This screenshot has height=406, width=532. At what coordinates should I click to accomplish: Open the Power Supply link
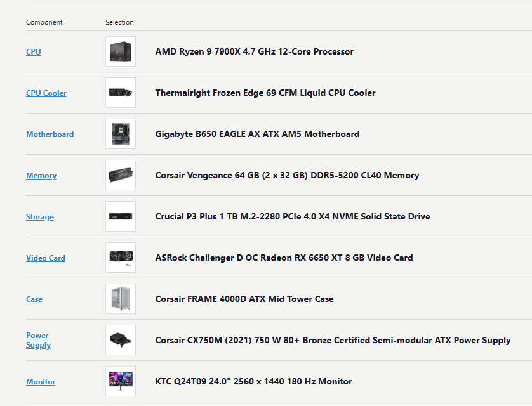click(37, 340)
